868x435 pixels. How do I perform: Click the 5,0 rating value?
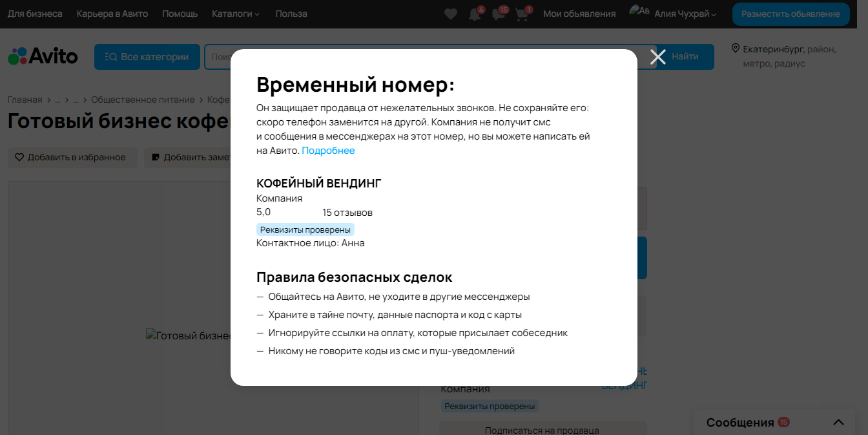coord(263,212)
